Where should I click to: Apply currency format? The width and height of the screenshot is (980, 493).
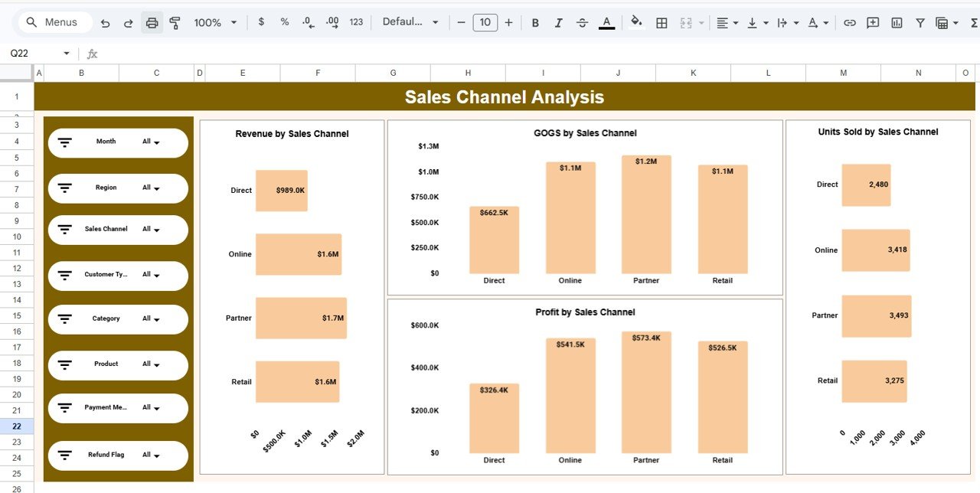[260, 22]
